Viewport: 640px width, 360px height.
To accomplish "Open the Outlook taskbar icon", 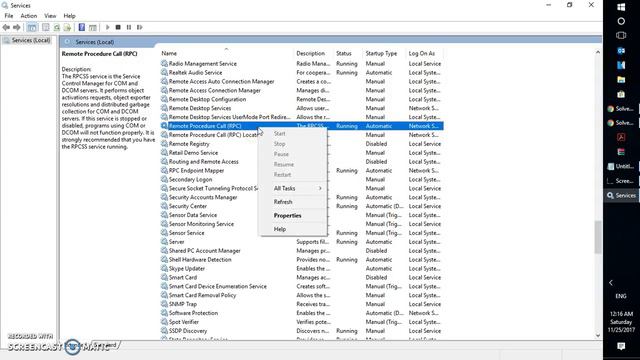I will point(621,51).
